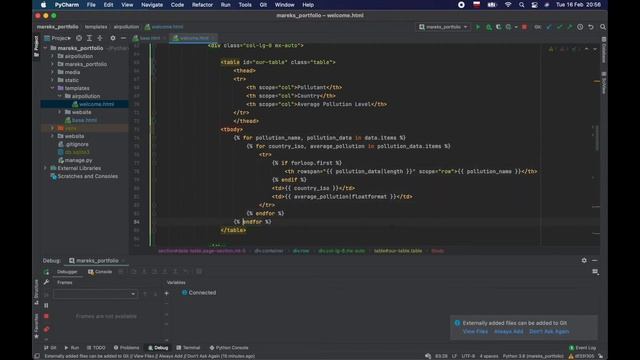The width and height of the screenshot is (640, 360).
Task: Stop debug session red square in Debug sidebar
Action: pyautogui.click(x=46, y=316)
